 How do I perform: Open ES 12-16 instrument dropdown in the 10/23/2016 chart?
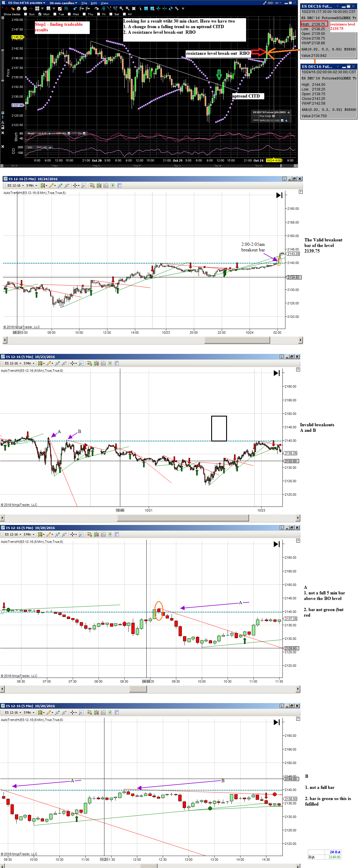[13, 363]
